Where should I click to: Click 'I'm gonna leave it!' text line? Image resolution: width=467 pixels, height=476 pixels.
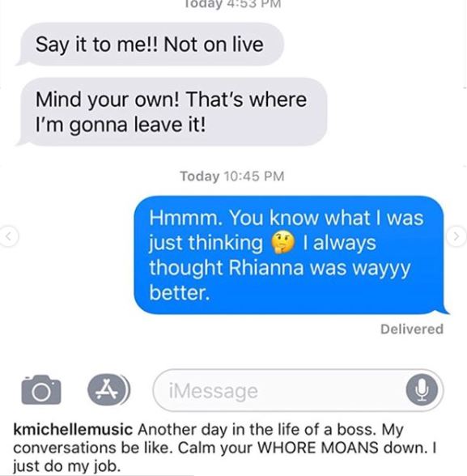coord(121,125)
